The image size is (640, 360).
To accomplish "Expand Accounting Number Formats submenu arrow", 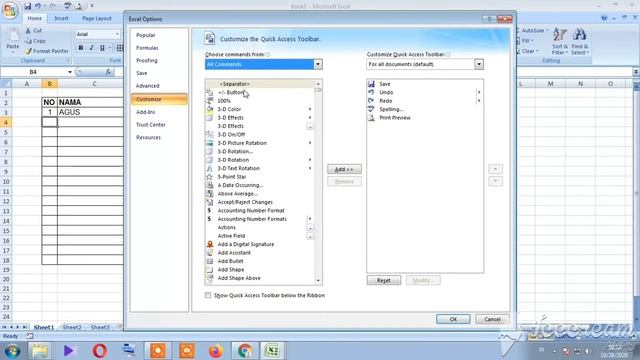I will click(x=310, y=219).
